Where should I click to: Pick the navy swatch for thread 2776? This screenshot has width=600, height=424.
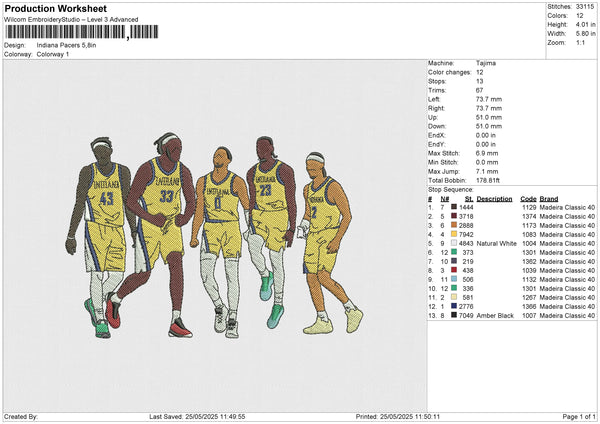click(454, 306)
